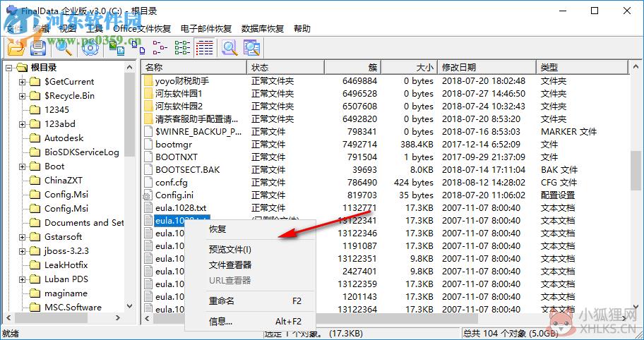Select the ChinaZXT folder in tree

64,181
